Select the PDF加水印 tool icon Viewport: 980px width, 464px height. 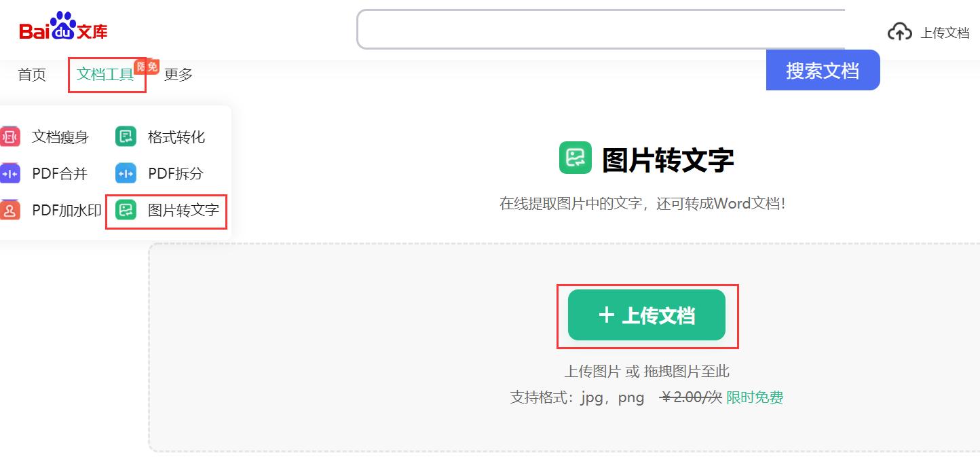[x=9, y=211]
